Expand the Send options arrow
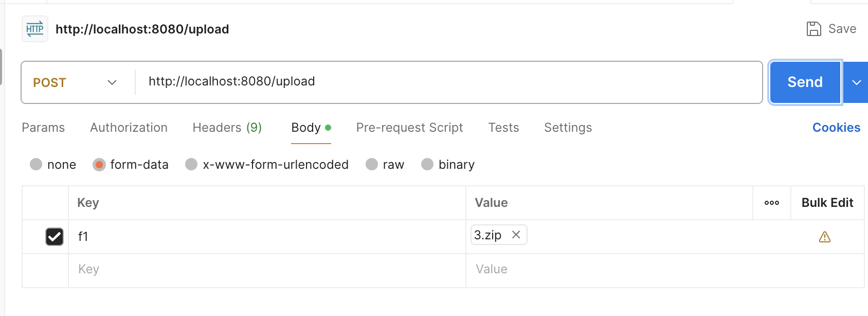 click(x=856, y=82)
